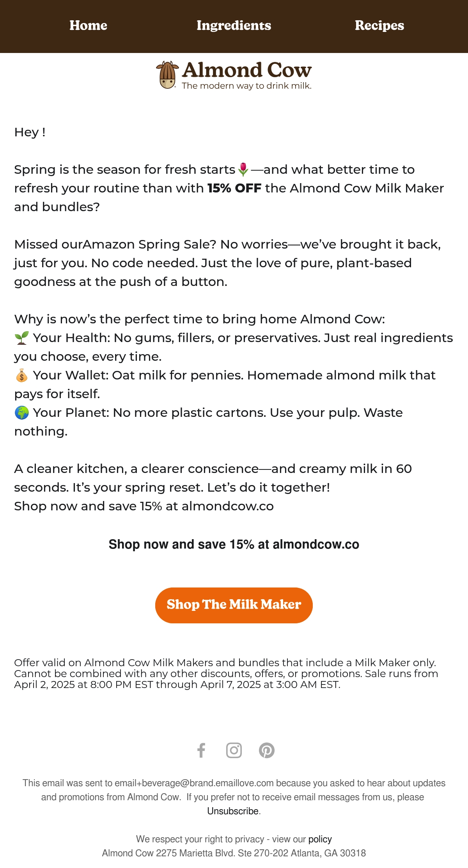Click the email+beverage@brand.emaillove.com address
The image size is (468, 868).
tap(194, 783)
